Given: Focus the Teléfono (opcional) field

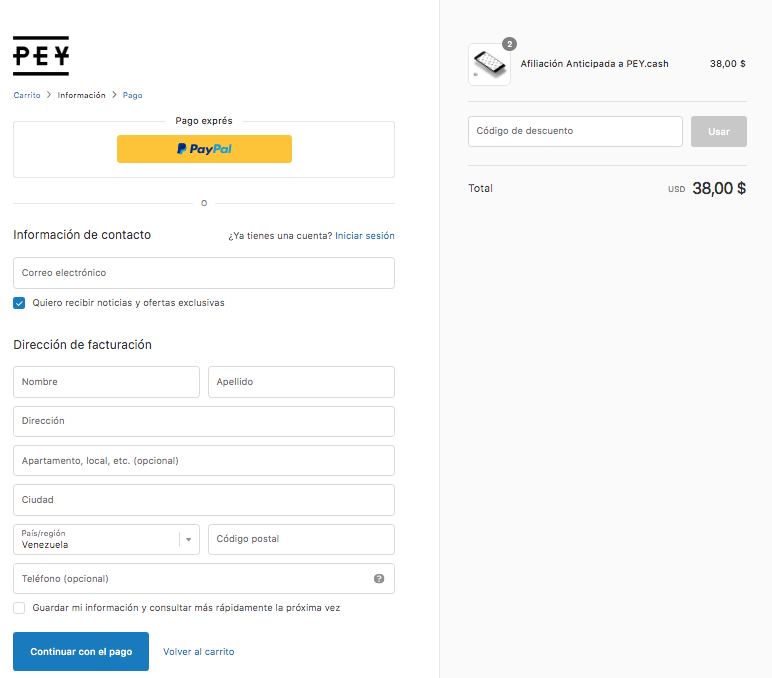Looking at the screenshot, I should click(x=204, y=579).
